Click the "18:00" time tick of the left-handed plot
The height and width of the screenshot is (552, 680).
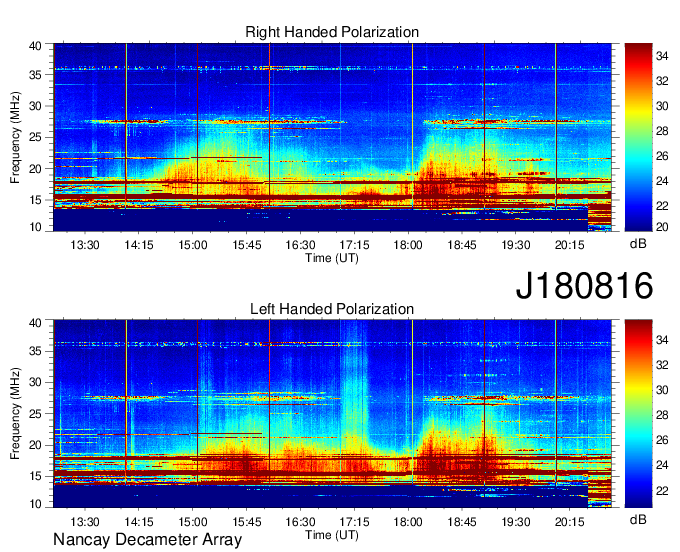(x=408, y=522)
